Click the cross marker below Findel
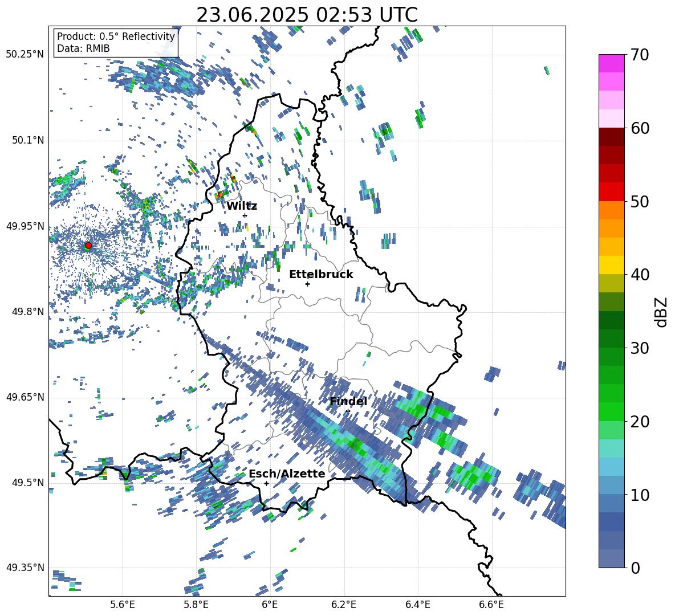Image resolution: width=675 pixels, height=616 pixels. (348, 411)
